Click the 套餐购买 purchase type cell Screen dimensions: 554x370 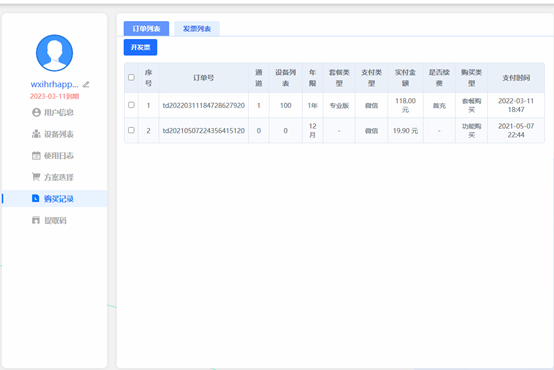click(471, 105)
